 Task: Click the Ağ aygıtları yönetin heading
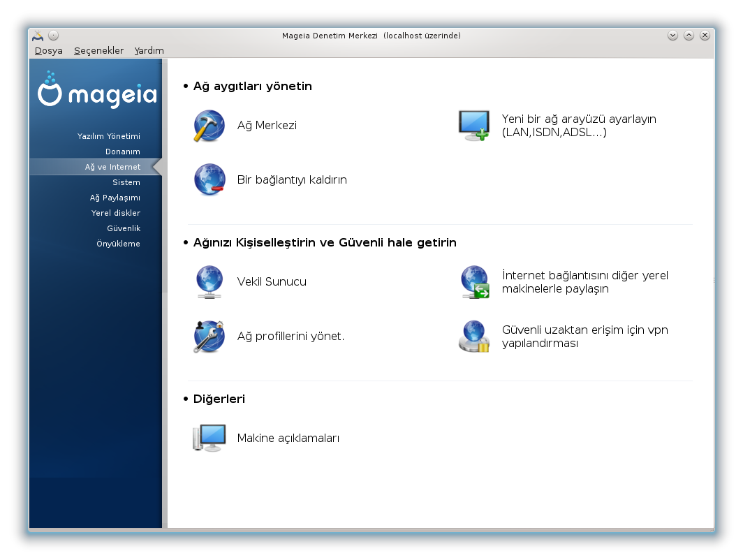tap(253, 86)
